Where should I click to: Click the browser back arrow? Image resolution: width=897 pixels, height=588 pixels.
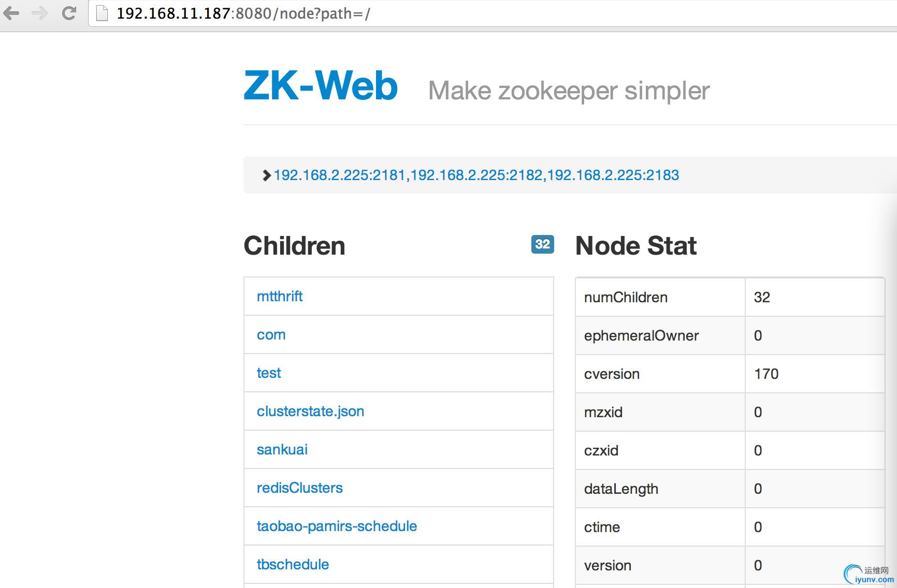(x=11, y=13)
